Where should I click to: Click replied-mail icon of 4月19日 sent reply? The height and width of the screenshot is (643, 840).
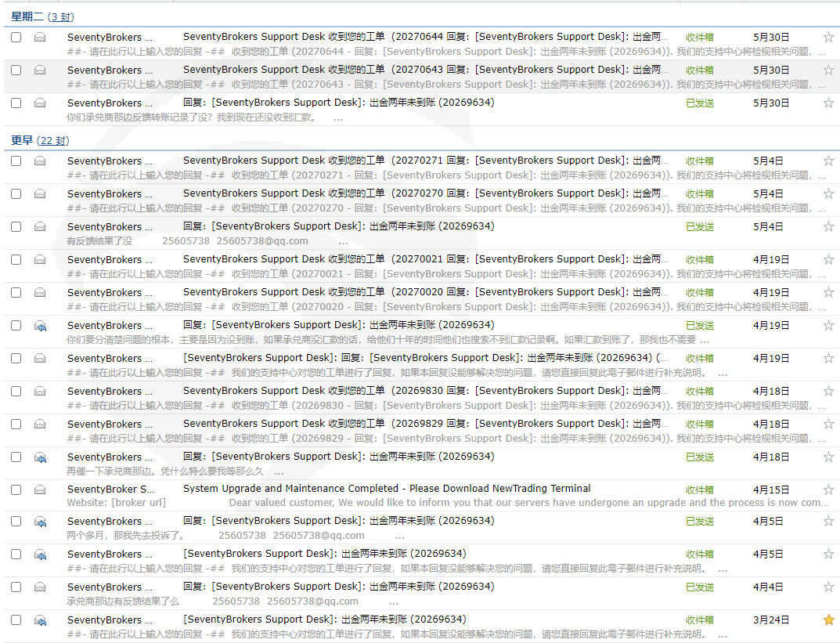[x=40, y=326]
